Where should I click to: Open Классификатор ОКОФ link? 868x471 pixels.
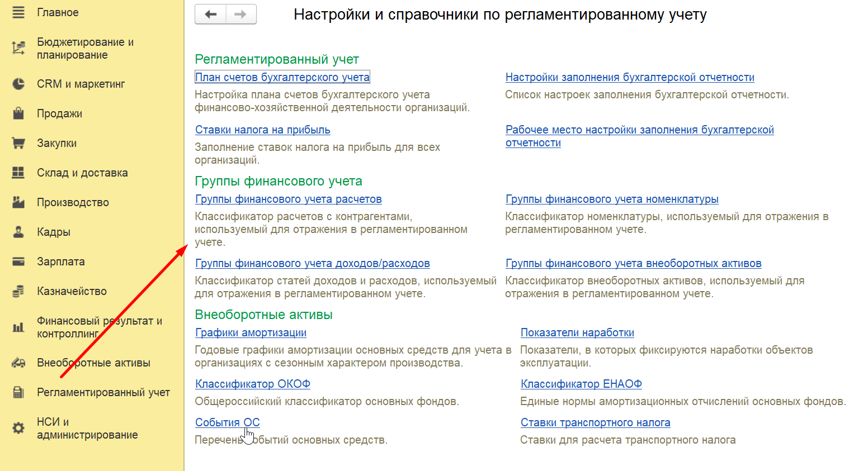click(x=253, y=384)
